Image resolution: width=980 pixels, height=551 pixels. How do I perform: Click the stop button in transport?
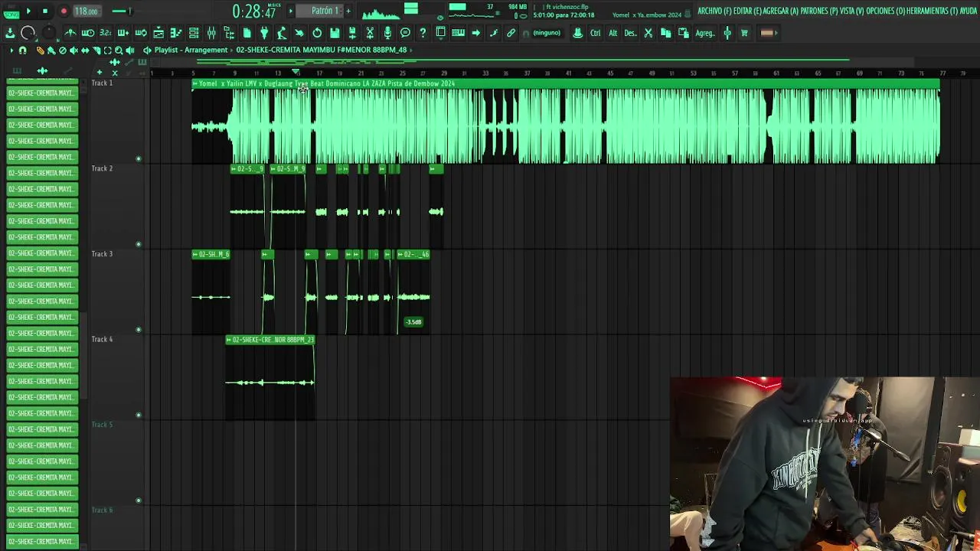[x=44, y=11]
